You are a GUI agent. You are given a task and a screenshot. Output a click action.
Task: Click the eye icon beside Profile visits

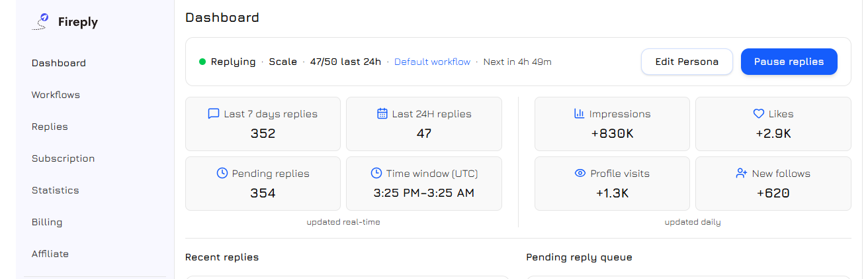coord(580,174)
